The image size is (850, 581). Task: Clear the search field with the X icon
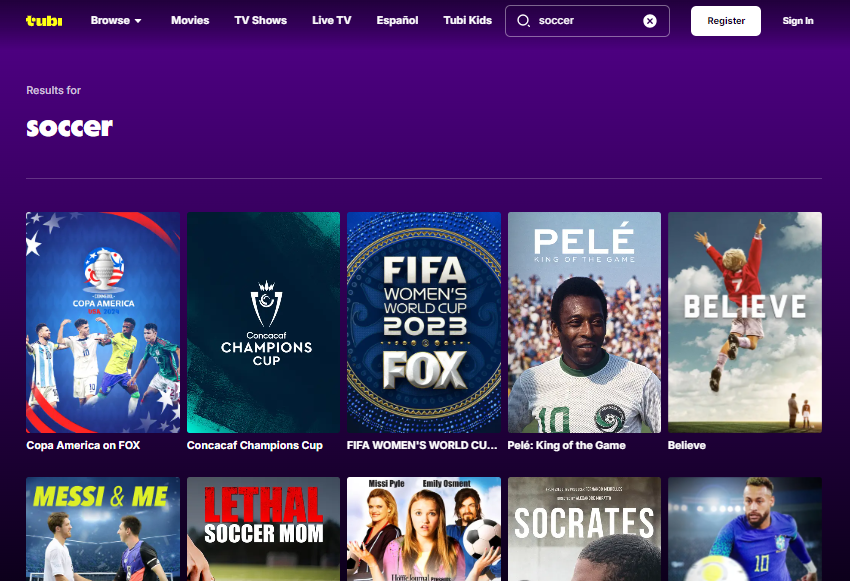[x=649, y=20]
